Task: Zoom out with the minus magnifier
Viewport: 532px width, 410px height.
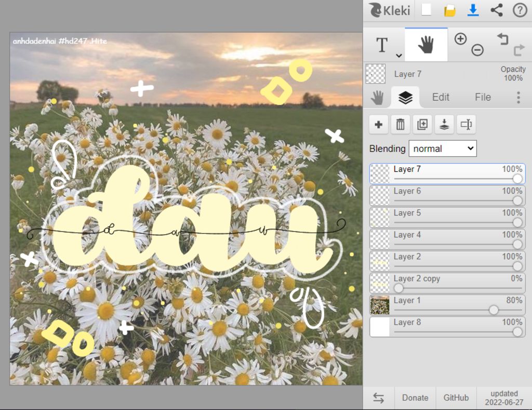Action: (477, 50)
